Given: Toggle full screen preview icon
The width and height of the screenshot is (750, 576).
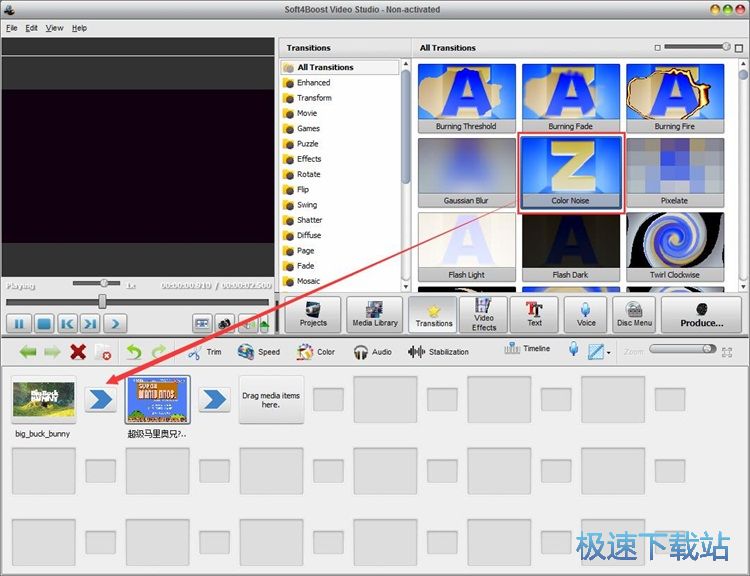Looking at the screenshot, I should 202,324.
